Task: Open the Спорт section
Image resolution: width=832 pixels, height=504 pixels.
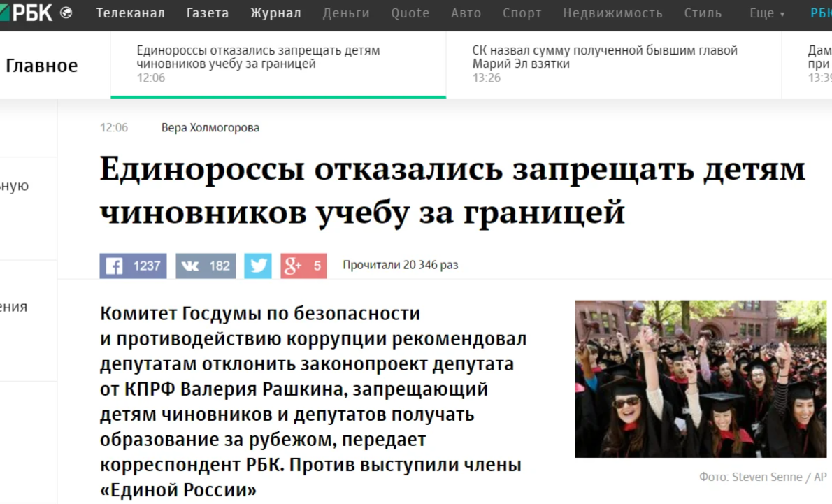Action: pyautogui.click(x=522, y=13)
